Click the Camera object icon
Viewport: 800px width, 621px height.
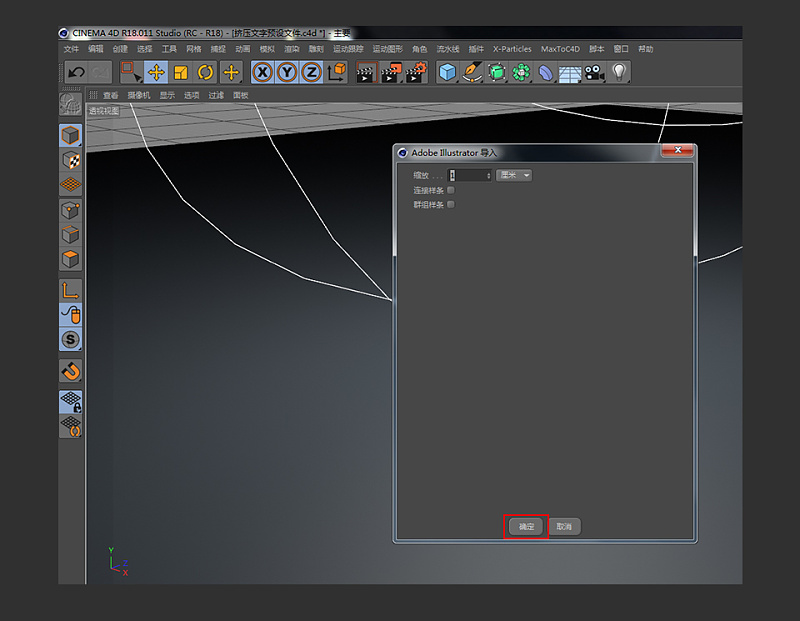tap(595, 72)
